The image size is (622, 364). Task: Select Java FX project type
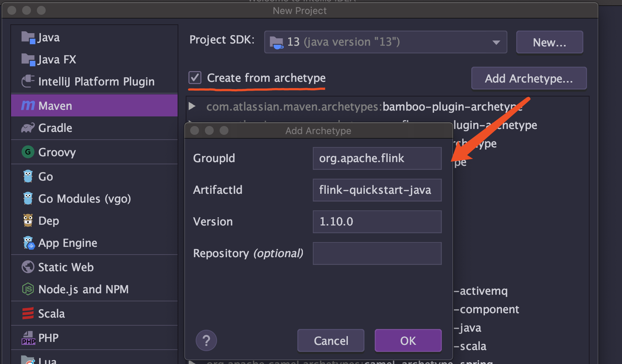click(x=57, y=59)
